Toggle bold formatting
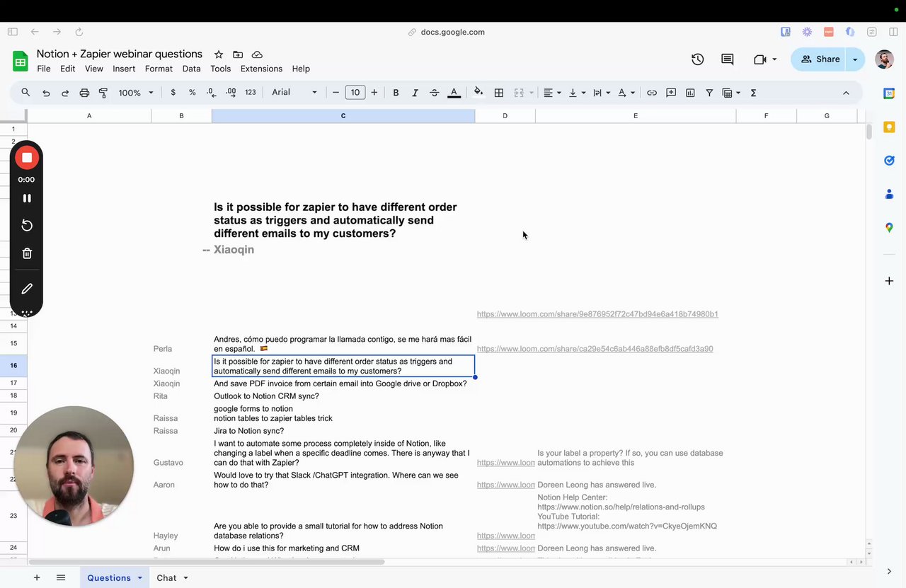 coord(396,93)
